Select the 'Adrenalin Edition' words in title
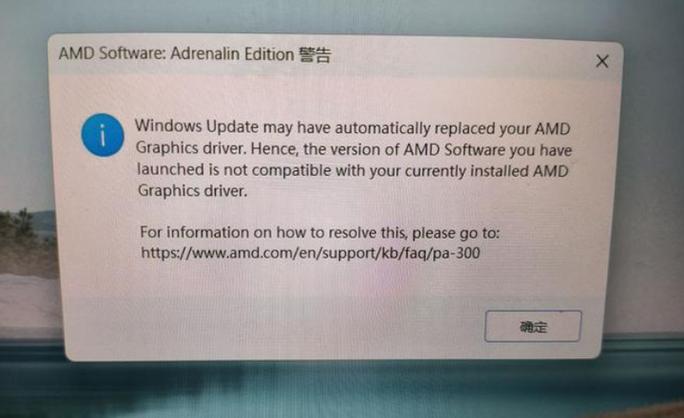Image resolution: width=684 pixels, height=418 pixels. point(232,54)
